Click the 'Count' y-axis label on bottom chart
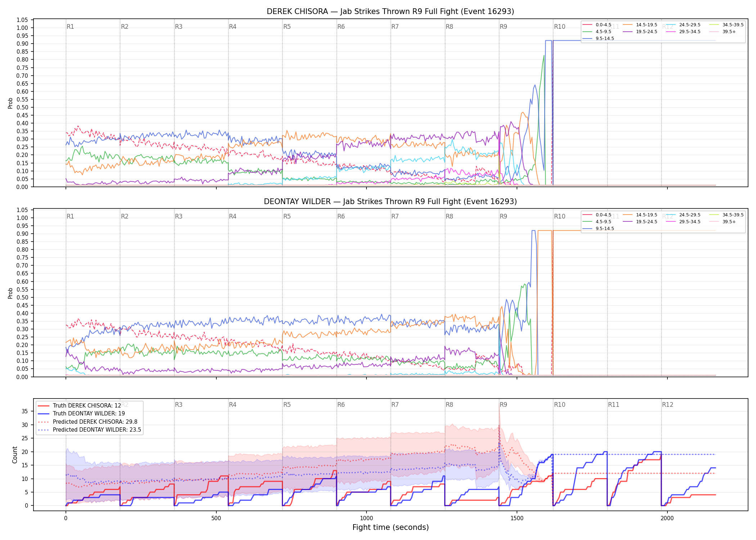This screenshot has width=756, height=540. tap(15, 455)
